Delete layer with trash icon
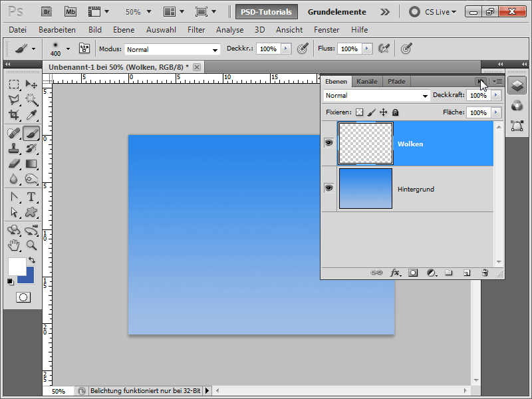Viewport: 532px width, 399px height. point(485,273)
